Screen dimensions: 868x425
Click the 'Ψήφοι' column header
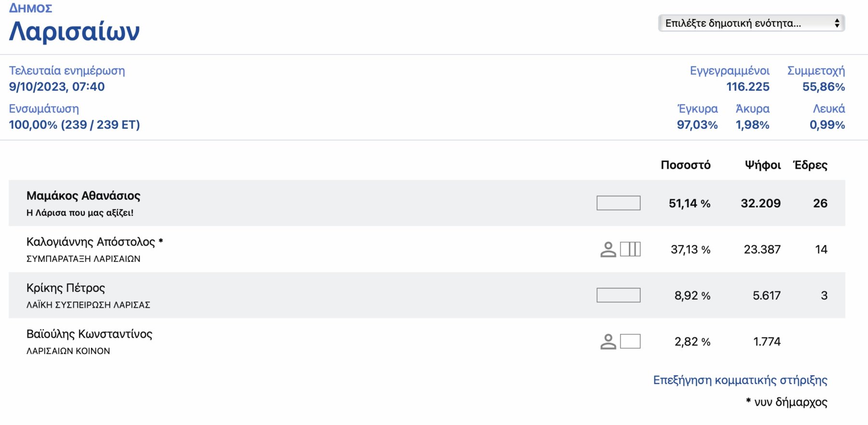[x=762, y=165]
